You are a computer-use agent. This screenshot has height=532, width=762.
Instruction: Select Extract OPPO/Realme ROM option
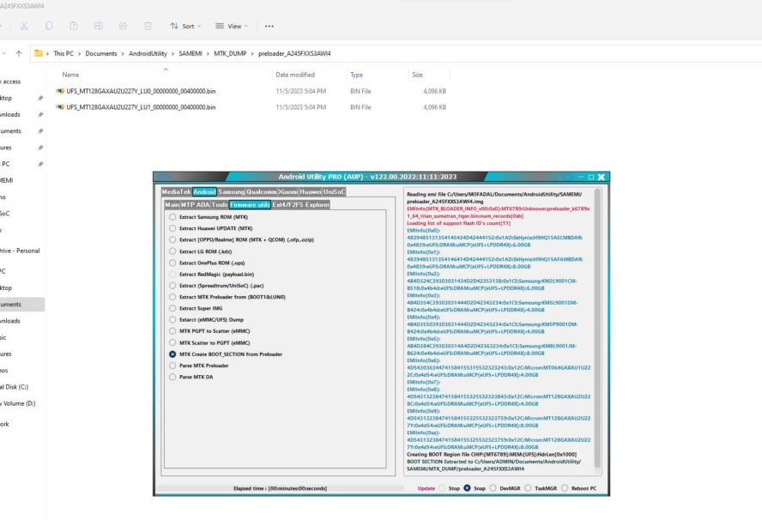[x=172, y=239]
